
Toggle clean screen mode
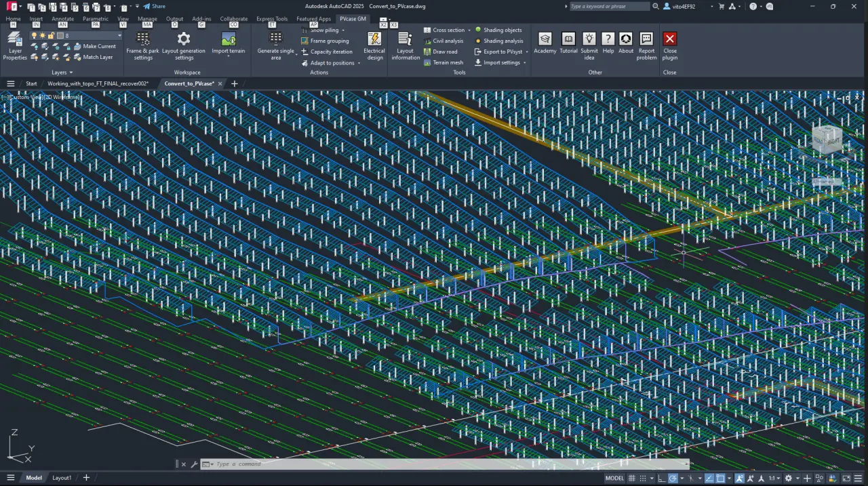[x=847, y=478]
